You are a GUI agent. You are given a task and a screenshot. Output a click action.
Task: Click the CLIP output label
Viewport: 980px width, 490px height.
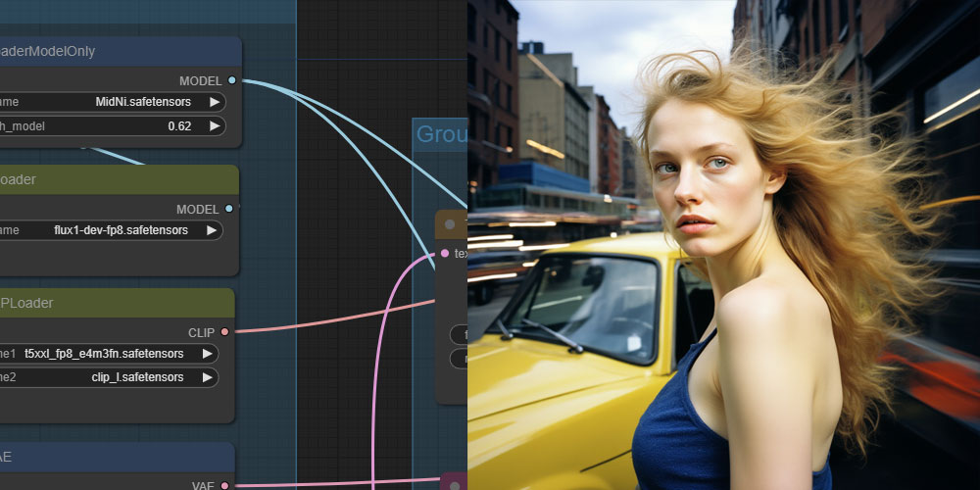click(x=201, y=332)
